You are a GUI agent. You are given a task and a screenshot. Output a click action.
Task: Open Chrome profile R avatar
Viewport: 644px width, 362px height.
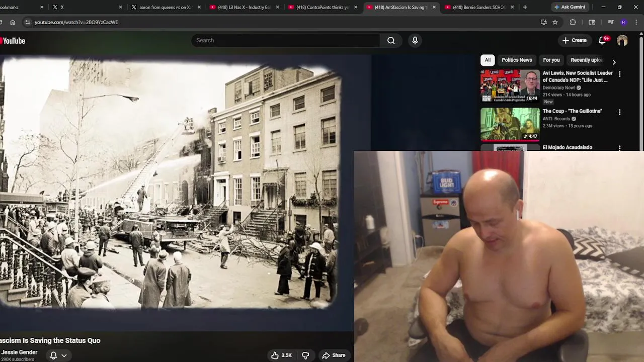click(623, 22)
